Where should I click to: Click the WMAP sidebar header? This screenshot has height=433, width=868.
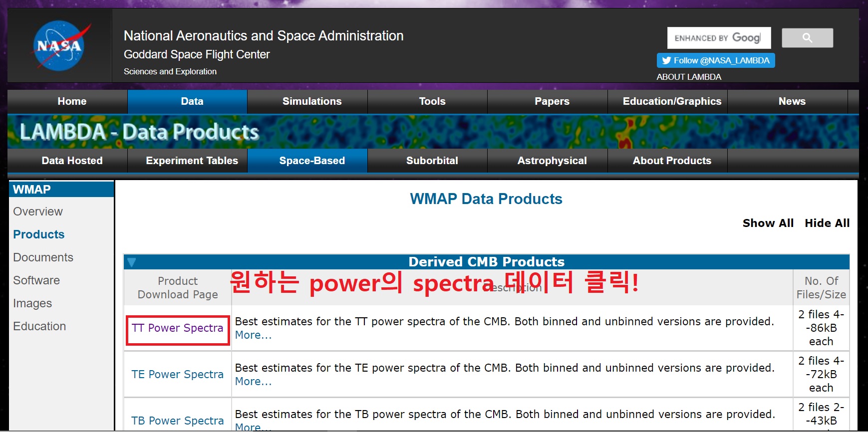pos(61,190)
